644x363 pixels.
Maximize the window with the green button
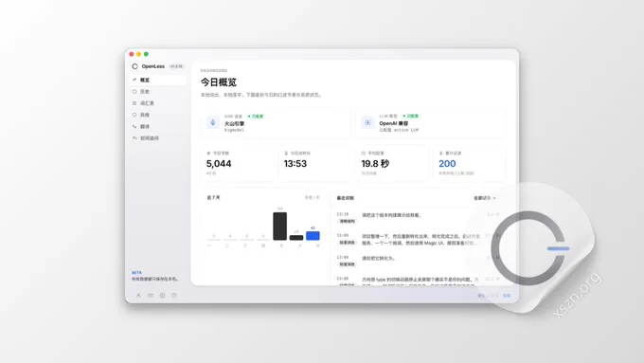146,54
